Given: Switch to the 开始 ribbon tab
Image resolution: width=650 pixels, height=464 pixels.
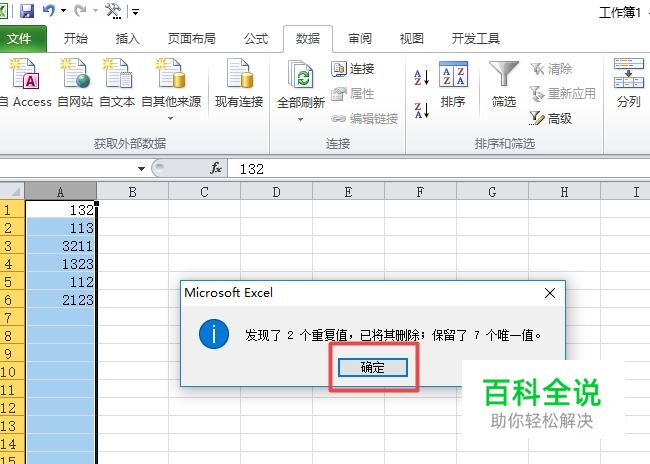Looking at the screenshot, I should click(76, 39).
